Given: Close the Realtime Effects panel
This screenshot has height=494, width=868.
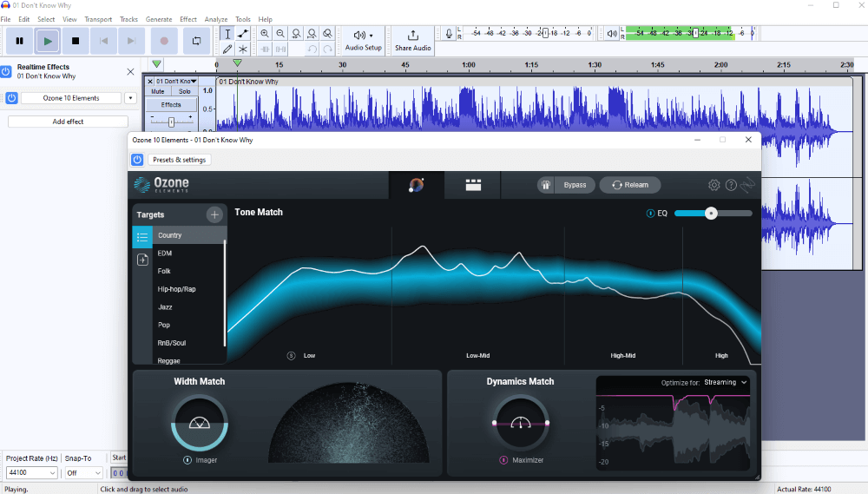Looking at the screenshot, I should [x=131, y=71].
